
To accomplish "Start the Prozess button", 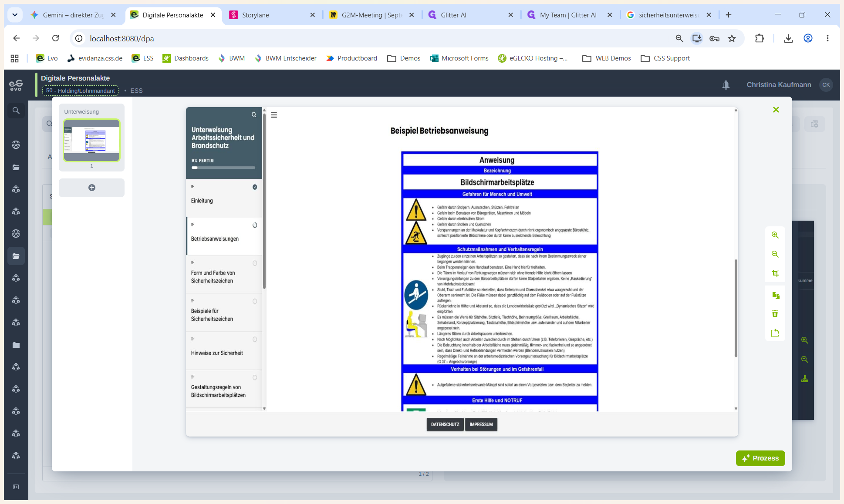I will (760, 458).
